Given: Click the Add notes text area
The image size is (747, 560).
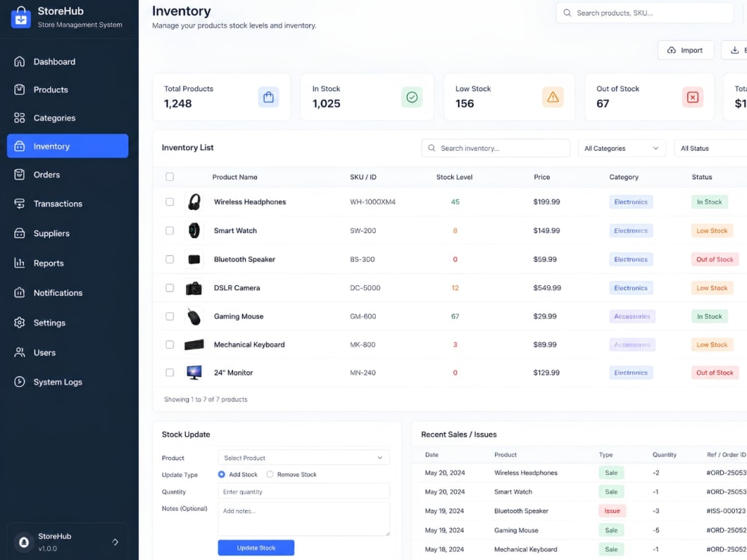Looking at the screenshot, I should [303, 519].
